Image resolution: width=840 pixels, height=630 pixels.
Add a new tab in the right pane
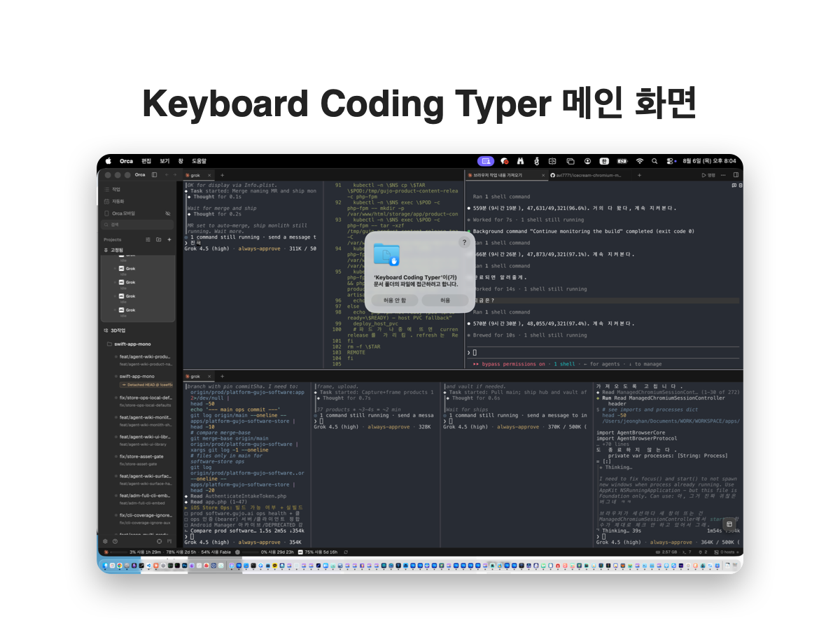pos(639,175)
